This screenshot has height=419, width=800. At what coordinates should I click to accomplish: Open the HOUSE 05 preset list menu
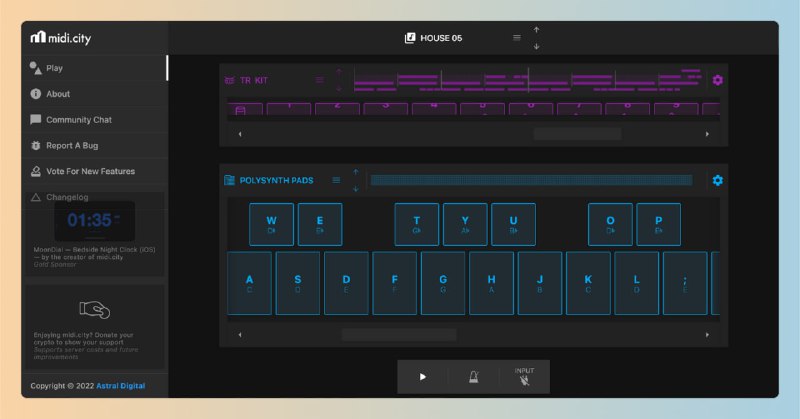[x=517, y=38]
